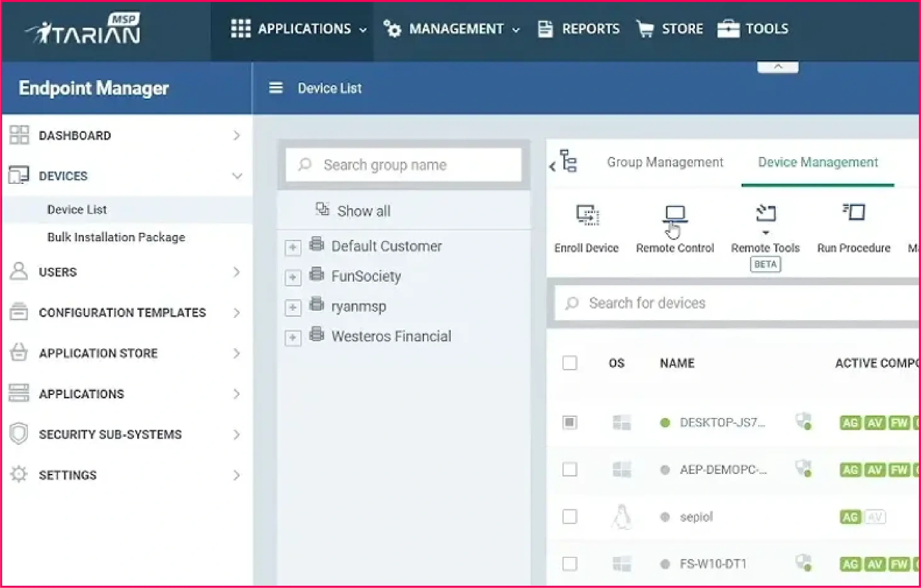921x588 pixels.
Task: Open the Applications dropdown in top bar
Action: (298, 29)
